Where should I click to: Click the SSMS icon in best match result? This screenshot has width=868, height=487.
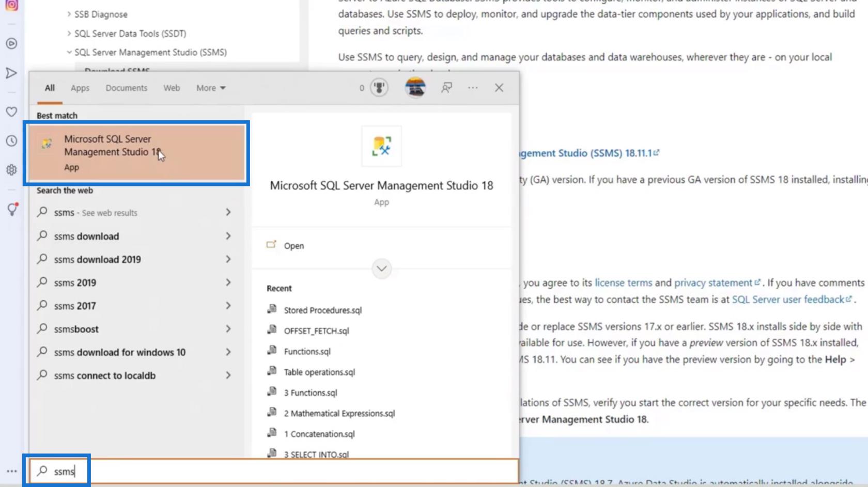click(x=47, y=144)
